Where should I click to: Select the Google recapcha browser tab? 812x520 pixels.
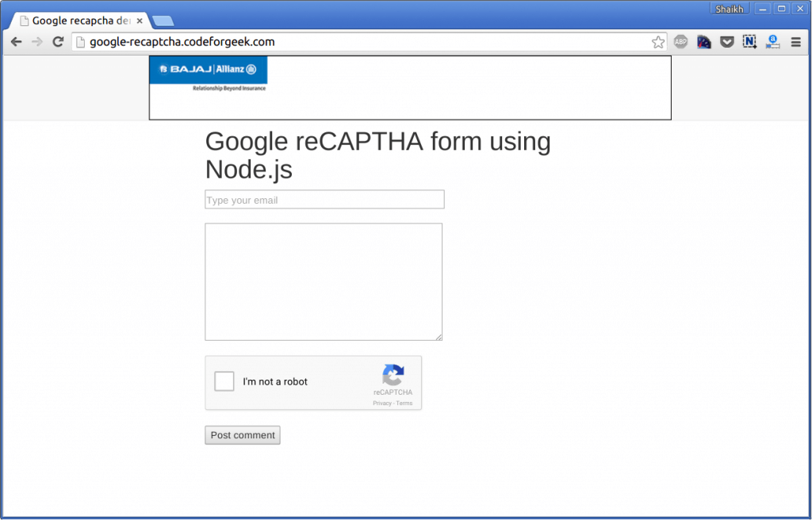point(79,21)
